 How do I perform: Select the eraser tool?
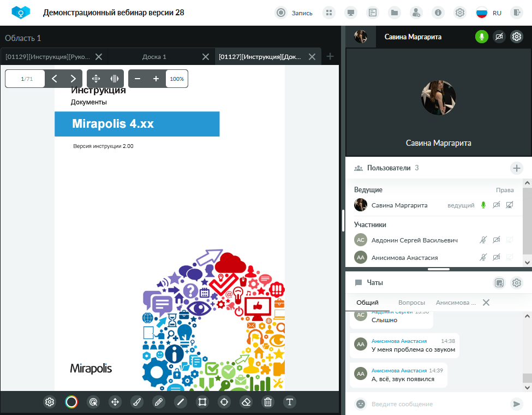point(246,402)
